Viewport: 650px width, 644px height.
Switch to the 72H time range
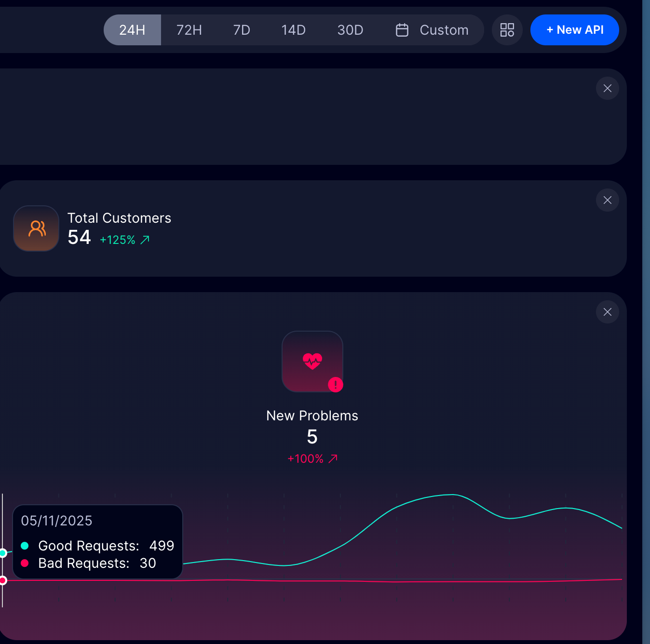[x=189, y=30]
